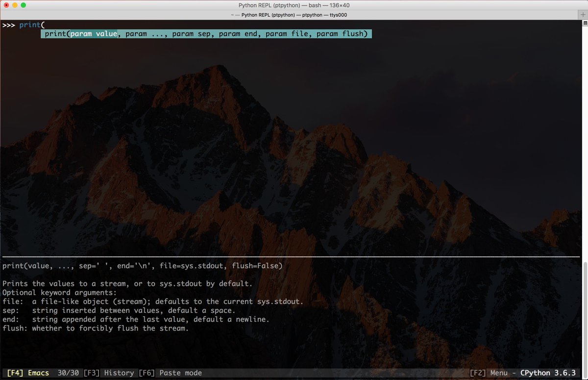588x380 pixels.
Task: Click 'param sep' in the signature tooltip
Action: 192,34
